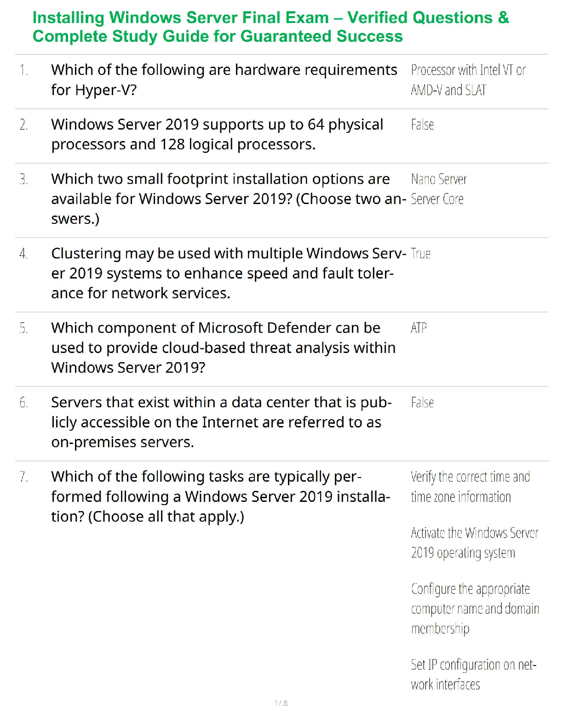
Task: Click the Hyper-V hardware requirements question
Action: pyautogui.click(x=224, y=80)
